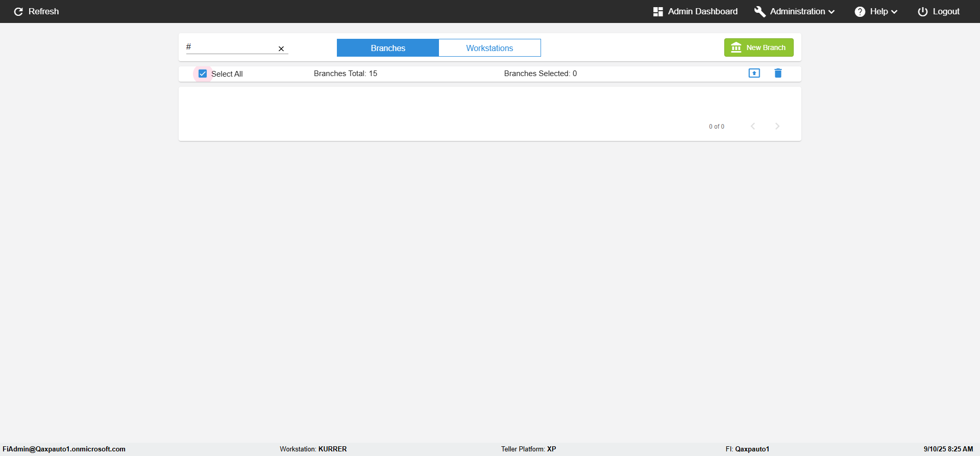
Task: Click the Help question mark icon
Action: coord(860,12)
